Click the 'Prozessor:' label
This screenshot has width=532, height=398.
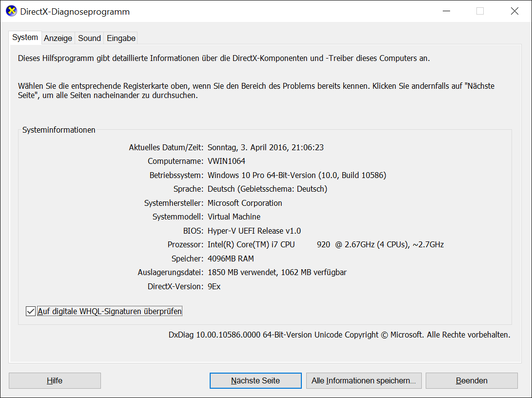point(185,245)
